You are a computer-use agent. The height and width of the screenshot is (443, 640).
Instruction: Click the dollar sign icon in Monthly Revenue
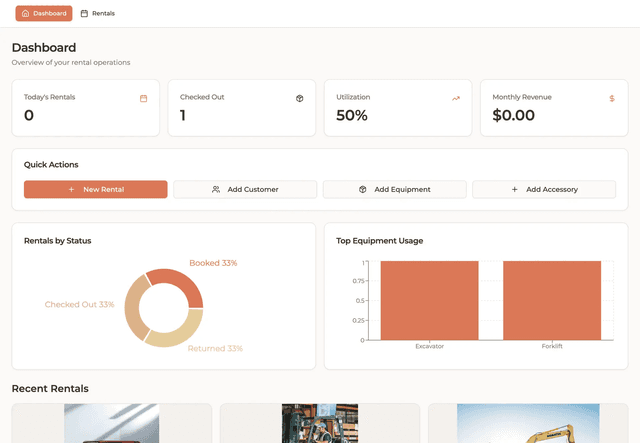[612, 98]
